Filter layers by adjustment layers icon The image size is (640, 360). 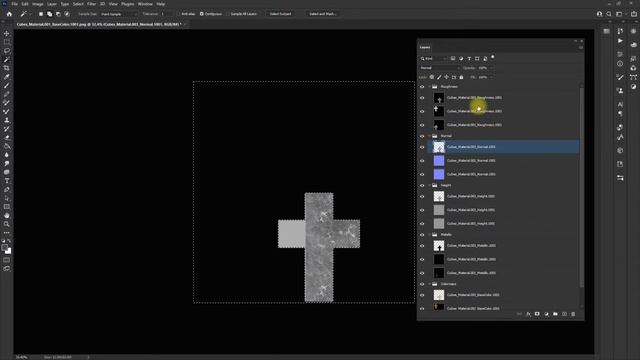pyautogui.click(x=461, y=58)
